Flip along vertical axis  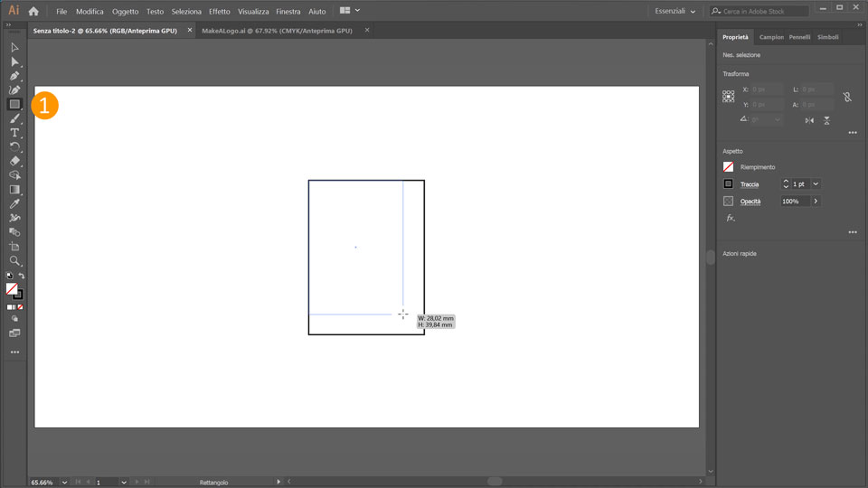coord(826,120)
